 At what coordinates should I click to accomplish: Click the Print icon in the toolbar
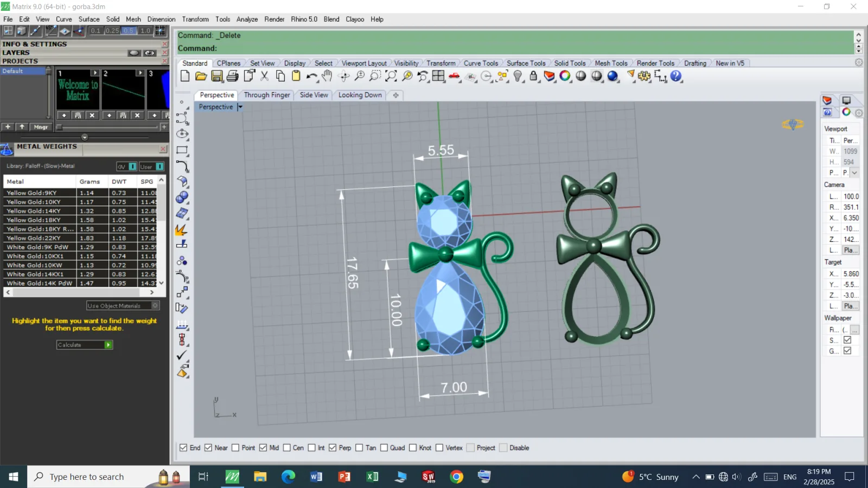tap(233, 76)
